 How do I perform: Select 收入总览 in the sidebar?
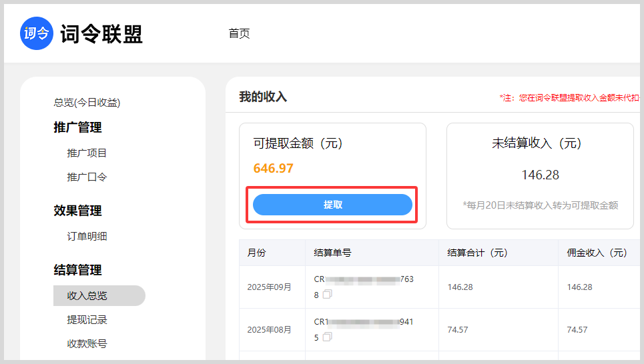click(87, 295)
